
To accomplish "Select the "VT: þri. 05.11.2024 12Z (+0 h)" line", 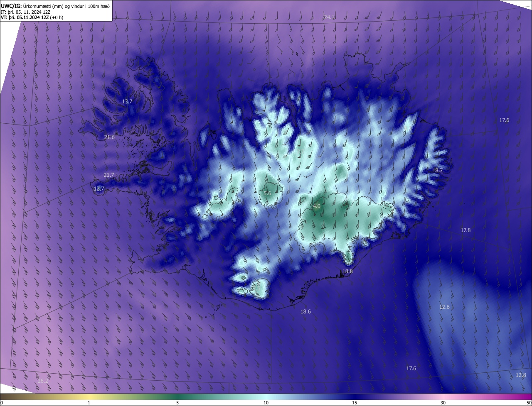I will [33, 18].
